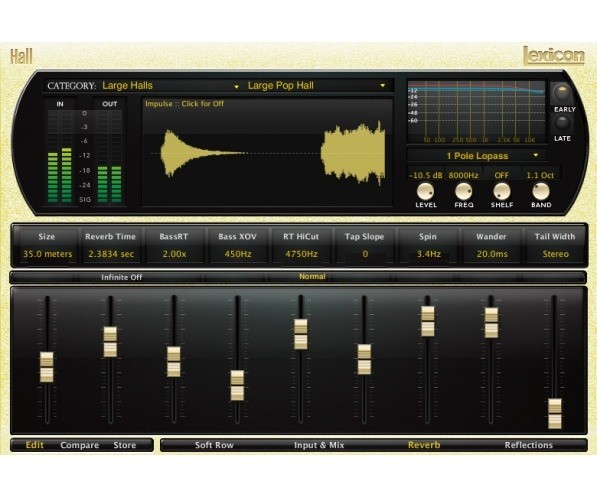Screen dimensions: 597x497
Task: Select the EARLY round button
Action: point(562,93)
